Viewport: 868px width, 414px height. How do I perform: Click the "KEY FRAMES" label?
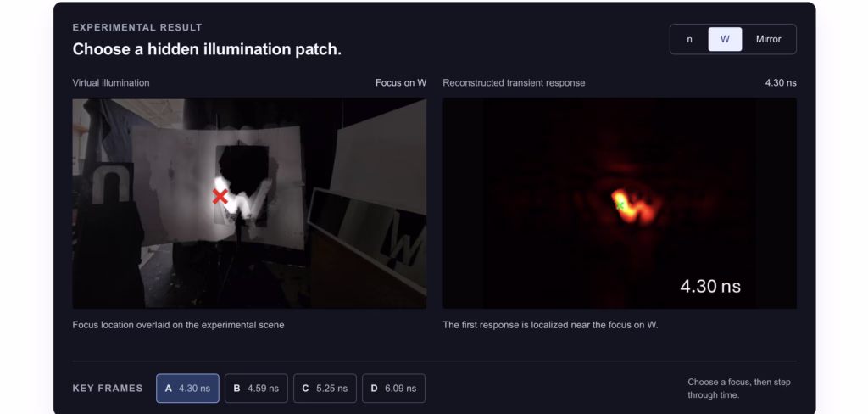[108, 389]
